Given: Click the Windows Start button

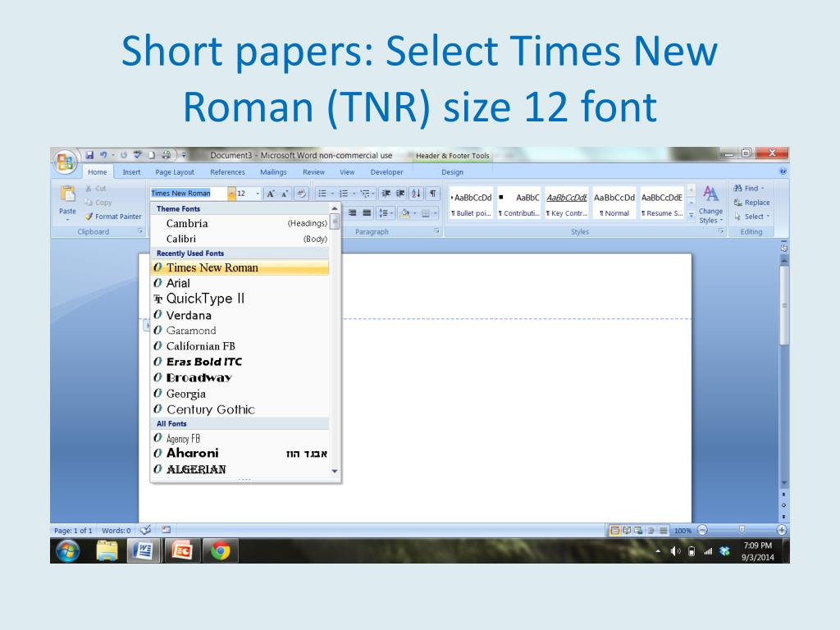Looking at the screenshot, I should click(67, 550).
